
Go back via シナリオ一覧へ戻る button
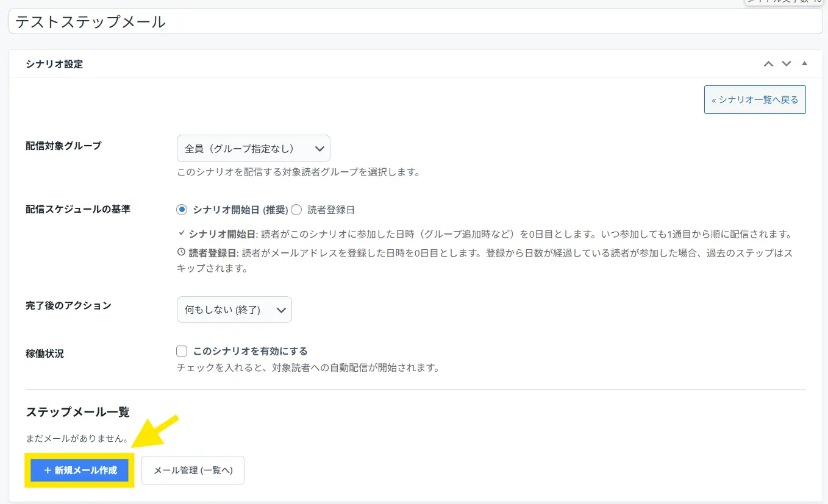point(754,100)
